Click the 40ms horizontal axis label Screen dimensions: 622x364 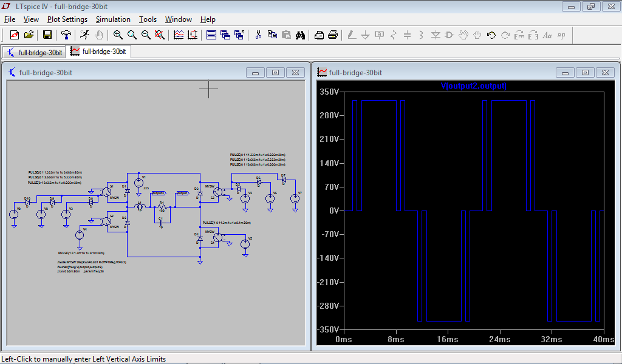[x=603, y=340]
